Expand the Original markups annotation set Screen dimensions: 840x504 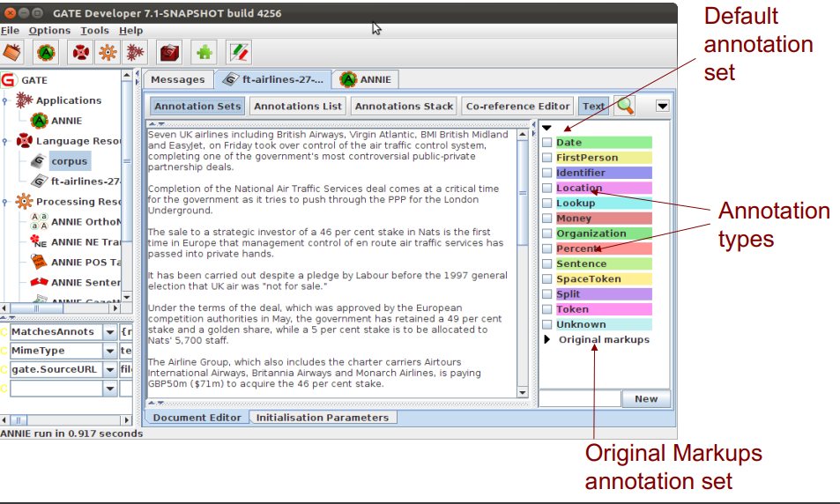(x=547, y=339)
